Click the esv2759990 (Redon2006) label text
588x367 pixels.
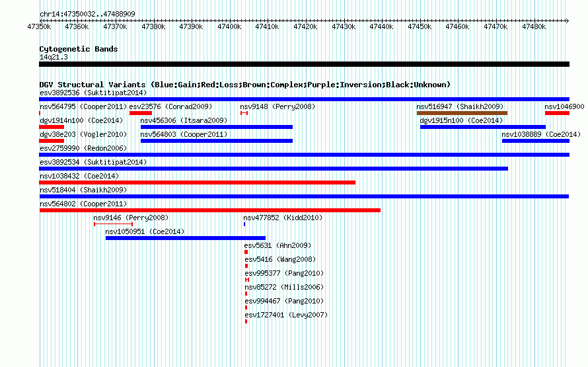click(83, 148)
